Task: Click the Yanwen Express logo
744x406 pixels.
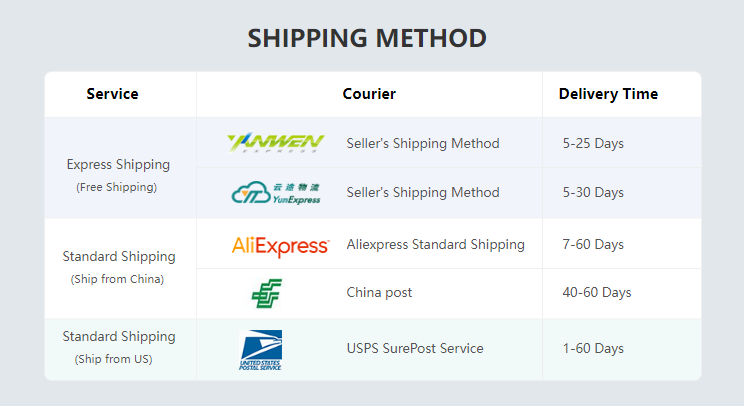Action: [x=276, y=143]
